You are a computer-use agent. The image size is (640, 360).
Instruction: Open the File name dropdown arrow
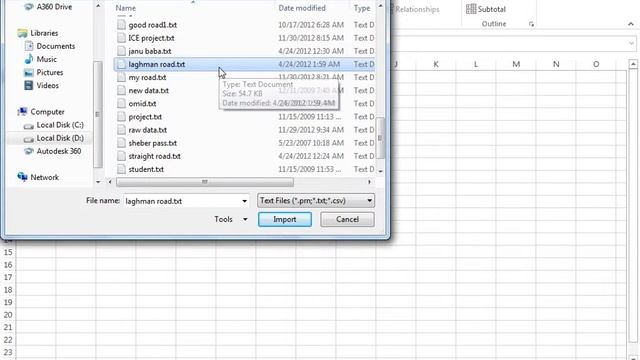click(x=244, y=201)
